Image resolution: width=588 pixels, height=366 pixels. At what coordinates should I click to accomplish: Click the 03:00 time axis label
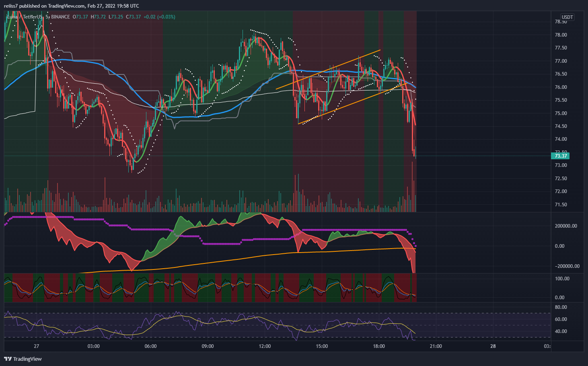[x=94, y=346]
